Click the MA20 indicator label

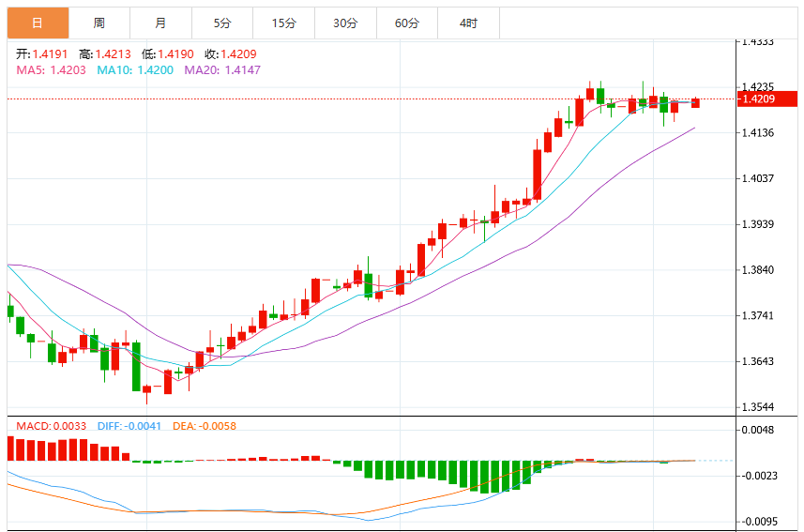point(222,70)
